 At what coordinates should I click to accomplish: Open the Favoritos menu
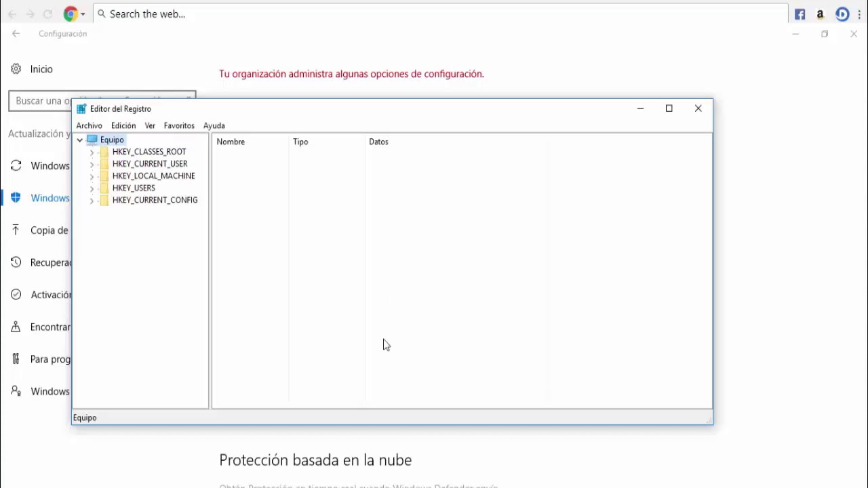tap(179, 125)
